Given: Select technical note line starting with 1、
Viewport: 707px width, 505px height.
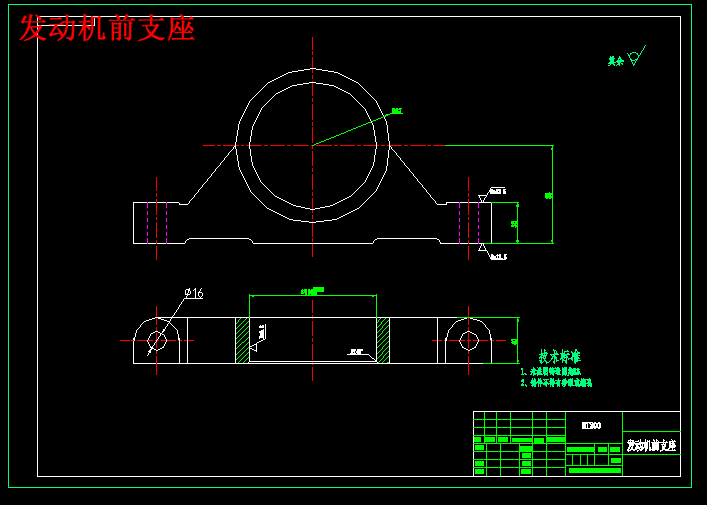Looking at the screenshot, I should tap(550, 372).
